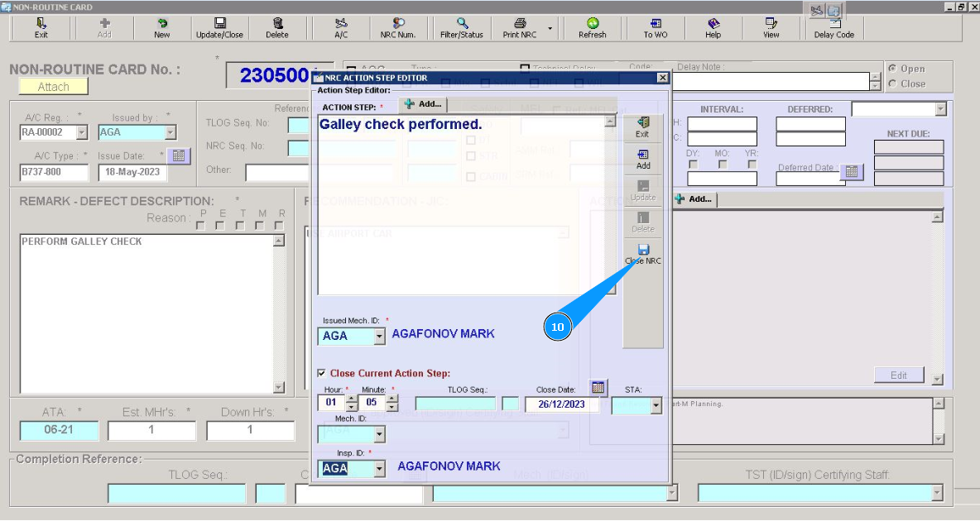Close the NRC Action Step Editor dialog
The image size is (980, 521).
coord(662,78)
